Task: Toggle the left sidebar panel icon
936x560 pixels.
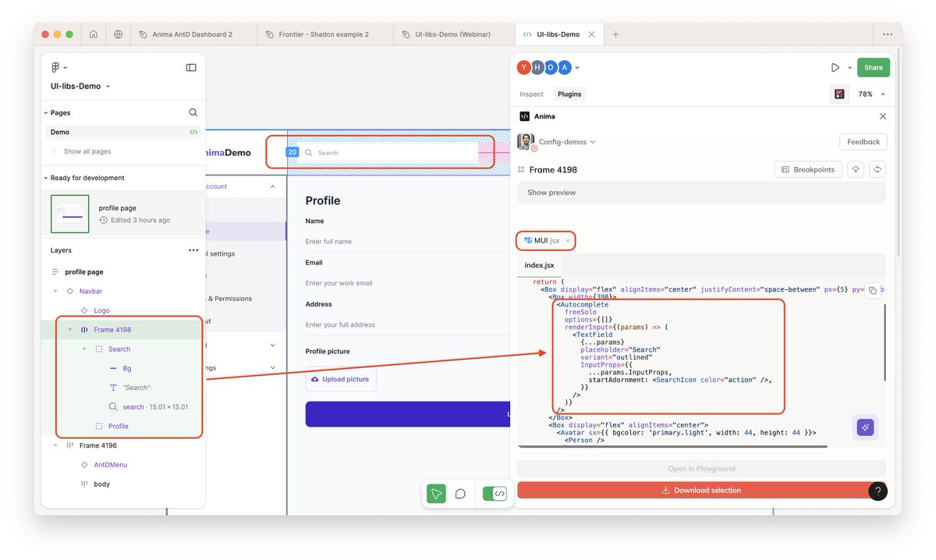Action: (x=191, y=68)
